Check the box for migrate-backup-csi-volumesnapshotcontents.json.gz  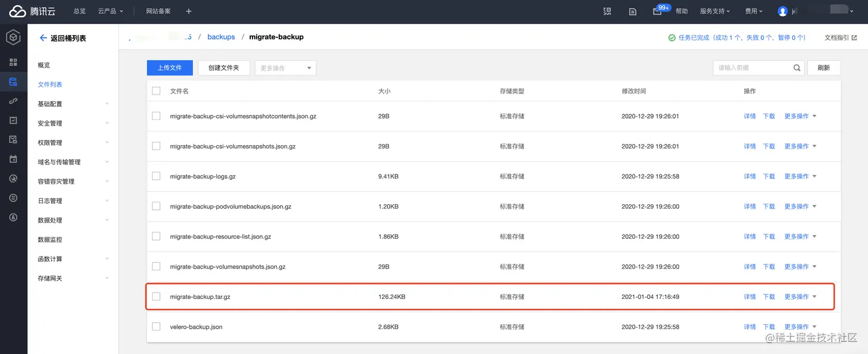[x=156, y=116]
